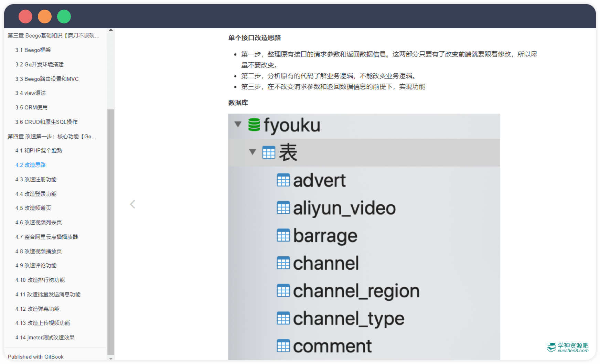Click the sidebar scroll up arrow
This screenshot has height=364, width=600.
click(111, 30)
